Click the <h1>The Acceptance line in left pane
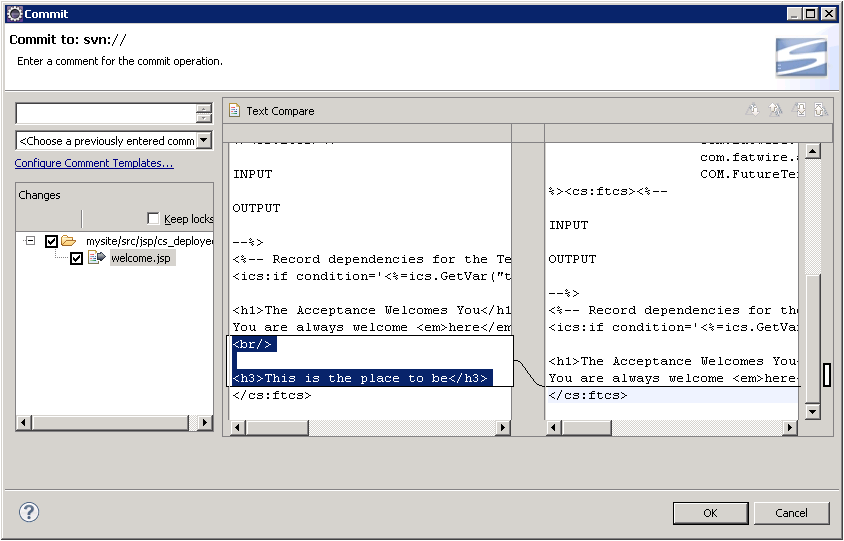The height and width of the screenshot is (541, 844). (371, 310)
